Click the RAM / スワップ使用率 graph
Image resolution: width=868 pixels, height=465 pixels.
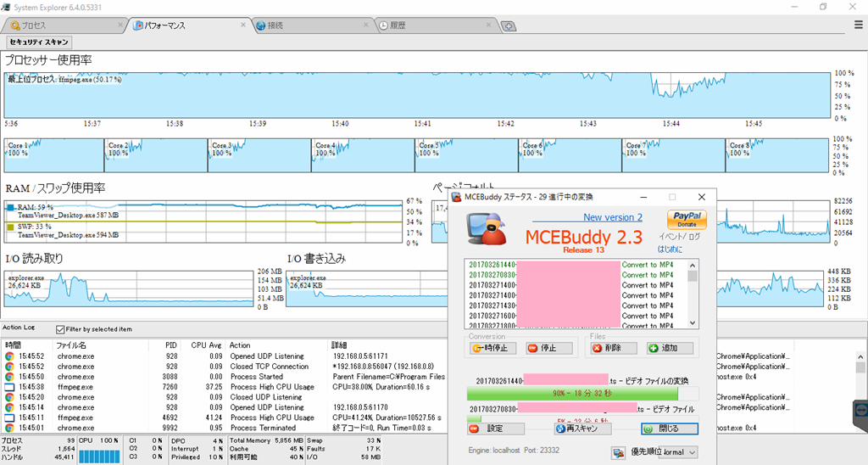[203, 221]
